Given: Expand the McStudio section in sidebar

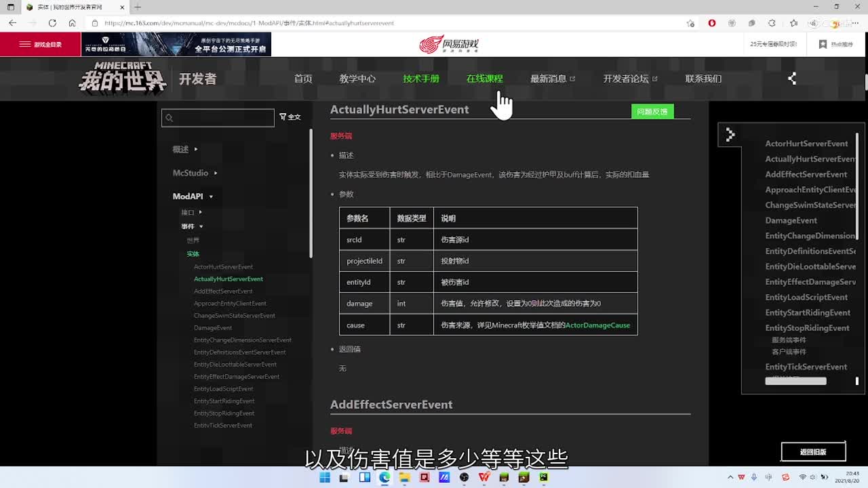Looking at the screenshot, I should (195, 173).
